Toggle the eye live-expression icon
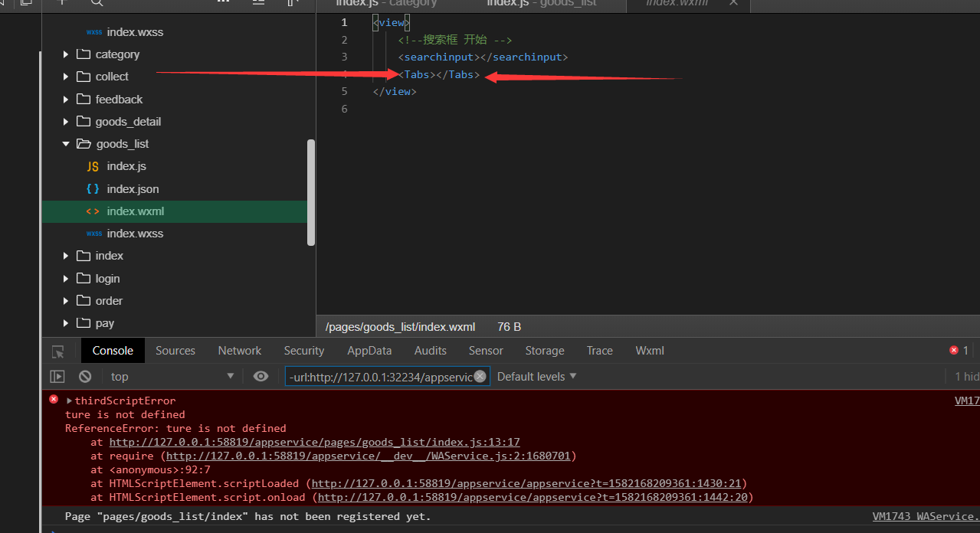 261,376
